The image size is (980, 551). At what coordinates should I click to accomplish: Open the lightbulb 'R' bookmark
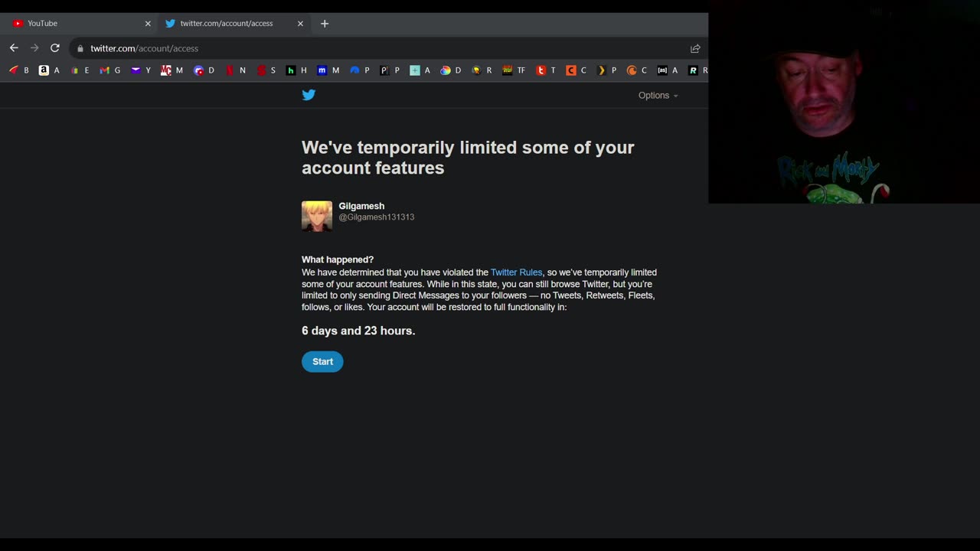point(482,70)
